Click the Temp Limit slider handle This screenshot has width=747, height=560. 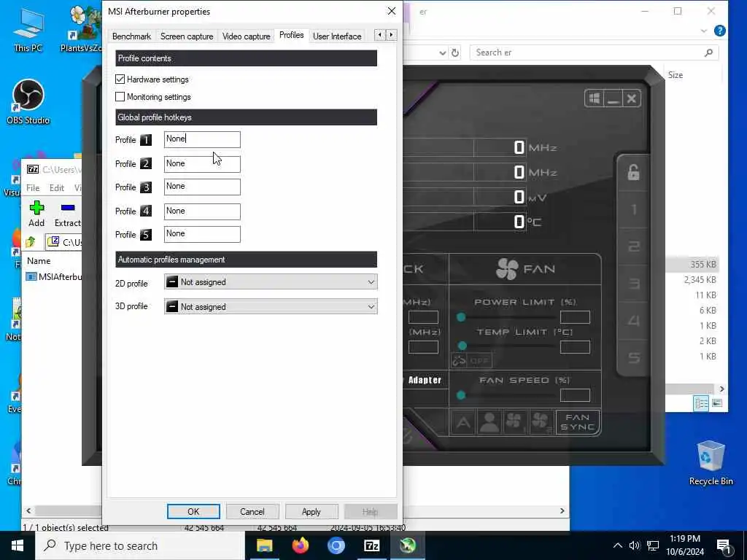click(x=462, y=346)
